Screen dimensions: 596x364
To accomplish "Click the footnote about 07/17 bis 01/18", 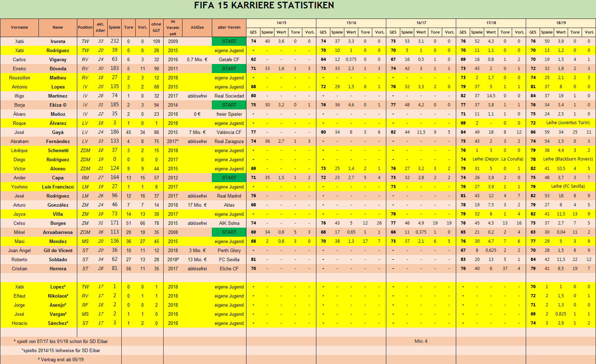I will coord(61,341).
